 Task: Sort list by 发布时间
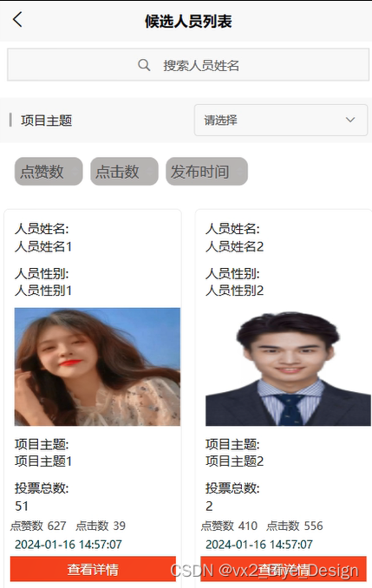(206, 172)
